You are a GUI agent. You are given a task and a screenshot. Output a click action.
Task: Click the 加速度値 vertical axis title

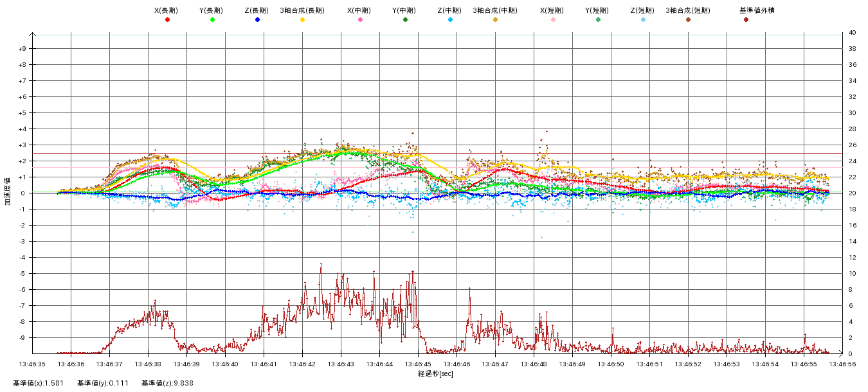(x=8, y=192)
